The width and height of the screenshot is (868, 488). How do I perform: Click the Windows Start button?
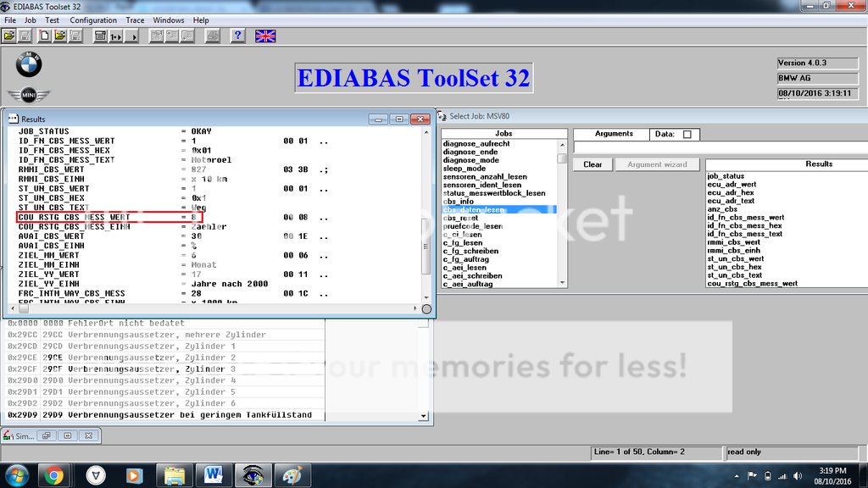click(x=17, y=476)
